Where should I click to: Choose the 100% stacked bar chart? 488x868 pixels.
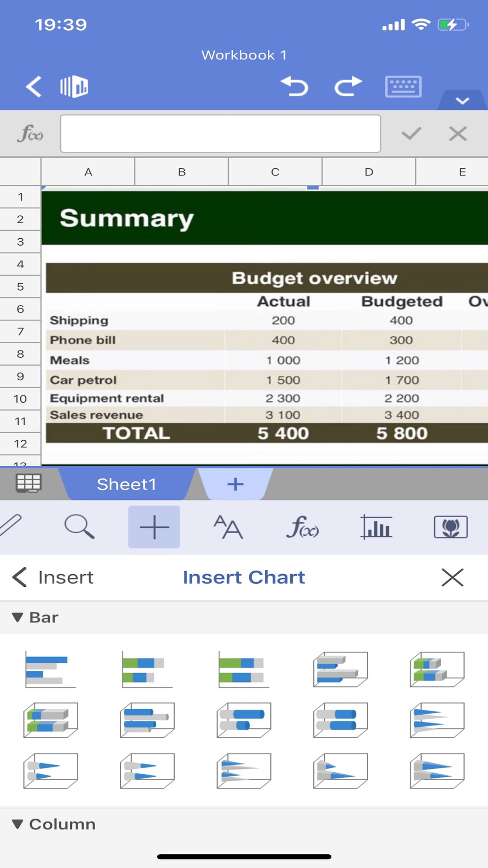pyautogui.click(x=244, y=670)
